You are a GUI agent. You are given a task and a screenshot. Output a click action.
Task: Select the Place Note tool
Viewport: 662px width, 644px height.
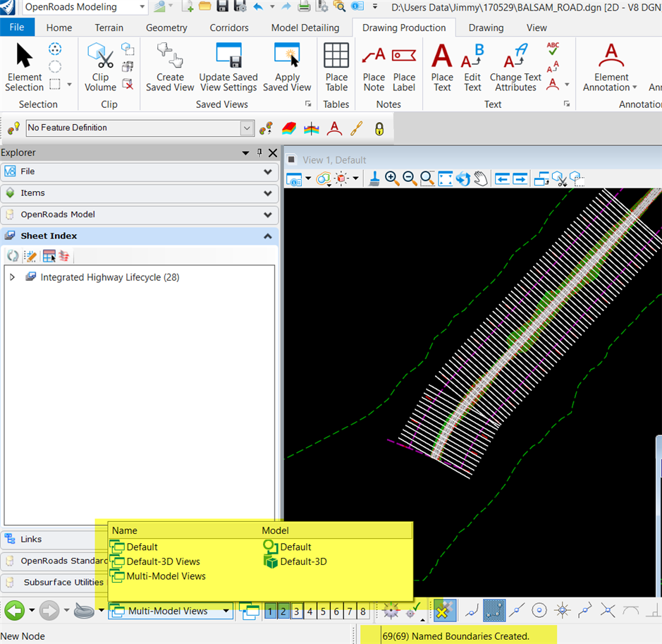374,67
